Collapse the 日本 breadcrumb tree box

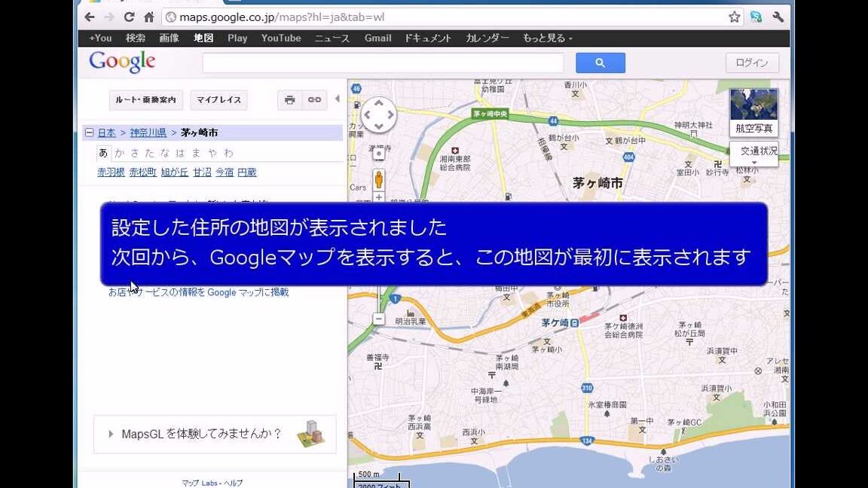tap(89, 133)
